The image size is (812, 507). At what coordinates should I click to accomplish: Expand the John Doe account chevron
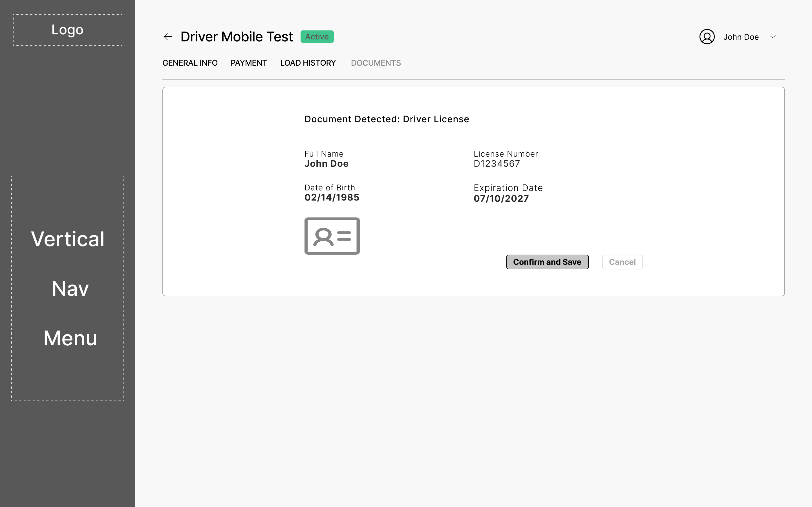click(x=773, y=37)
